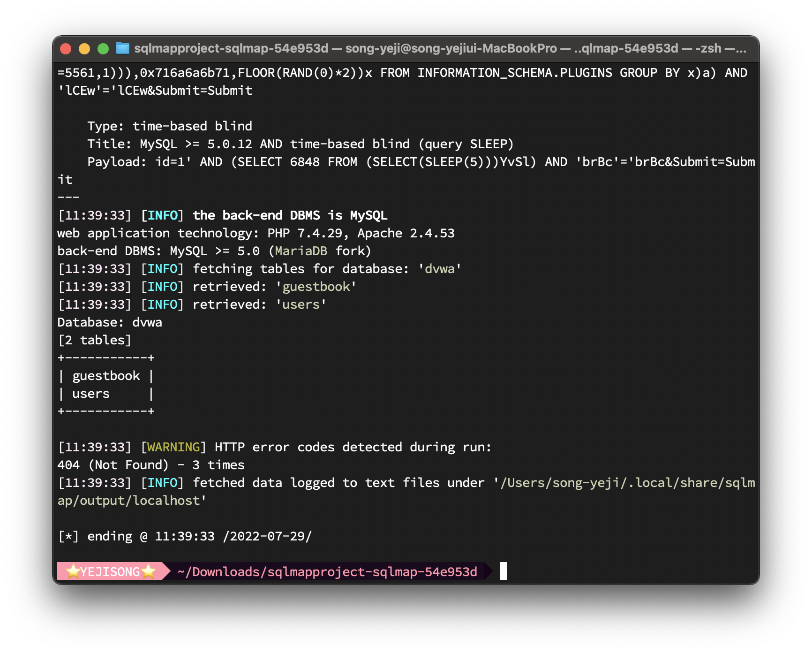Click the 'ap/output/localhost' path continuation
The image size is (812, 654).
pos(128,501)
